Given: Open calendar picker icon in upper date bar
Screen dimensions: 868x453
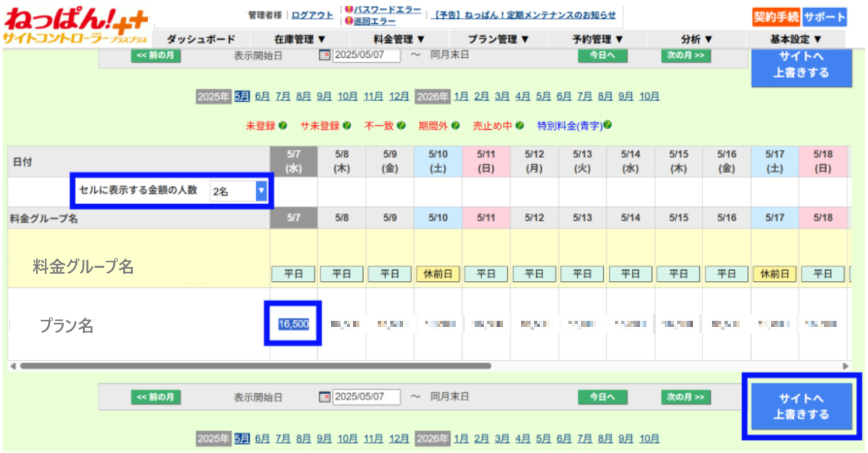Looking at the screenshot, I should click(x=325, y=55).
